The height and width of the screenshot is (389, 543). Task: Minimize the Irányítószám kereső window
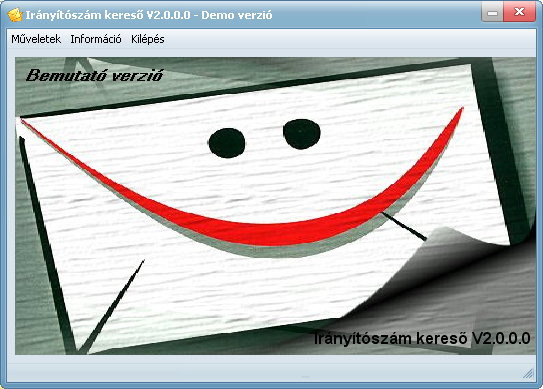[x=492, y=12]
